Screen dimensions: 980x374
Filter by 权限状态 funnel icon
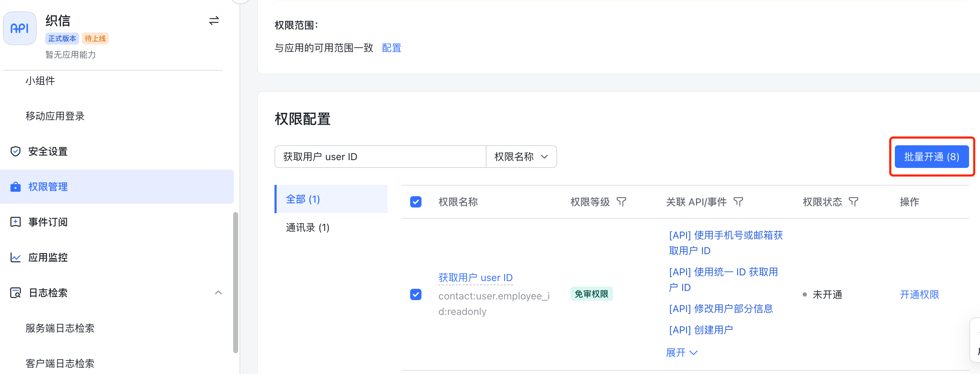pos(853,201)
